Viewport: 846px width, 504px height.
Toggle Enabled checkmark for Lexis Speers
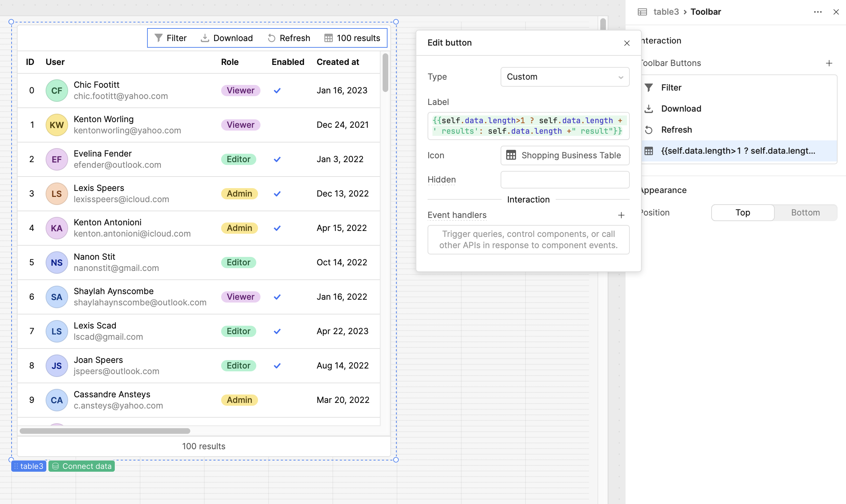click(x=277, y=194)
